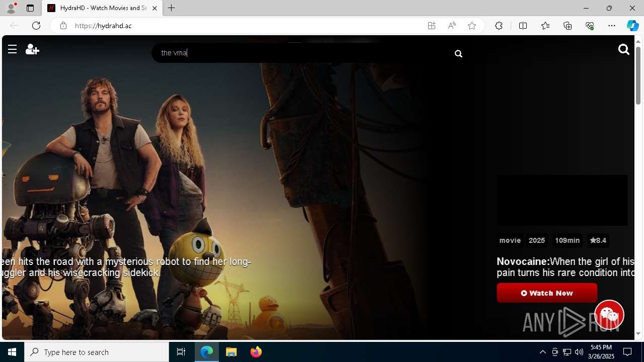Enable Read aloud in address bar
The image size is (644, 362).
[x=452, y=26]
